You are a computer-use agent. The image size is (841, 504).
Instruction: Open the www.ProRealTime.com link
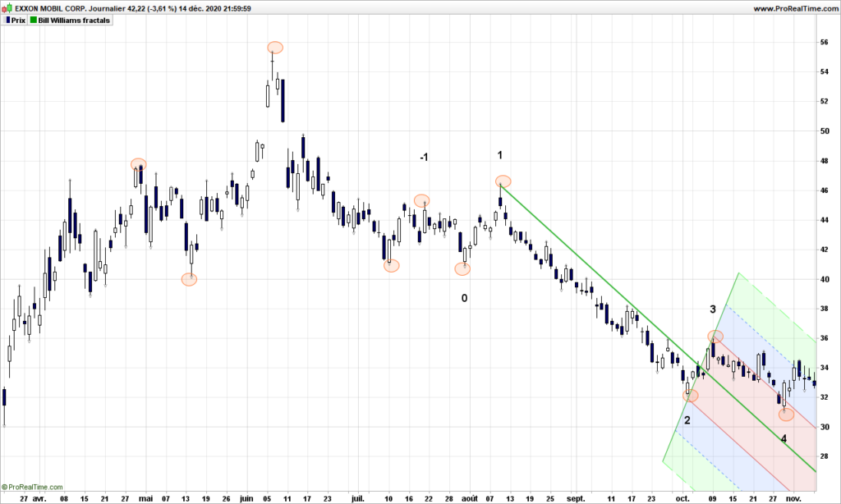tap(796, 8)
